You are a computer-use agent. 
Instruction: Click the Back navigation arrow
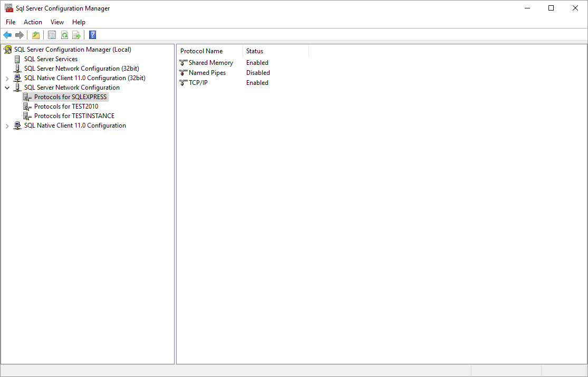[x=7, y=35]
